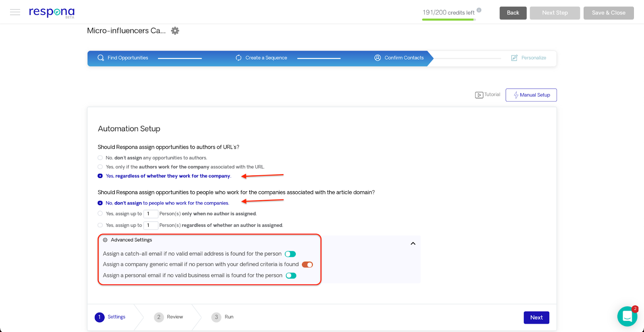Open the chat support widget
Screen dimensions: 644x332
tap(627, 316)
